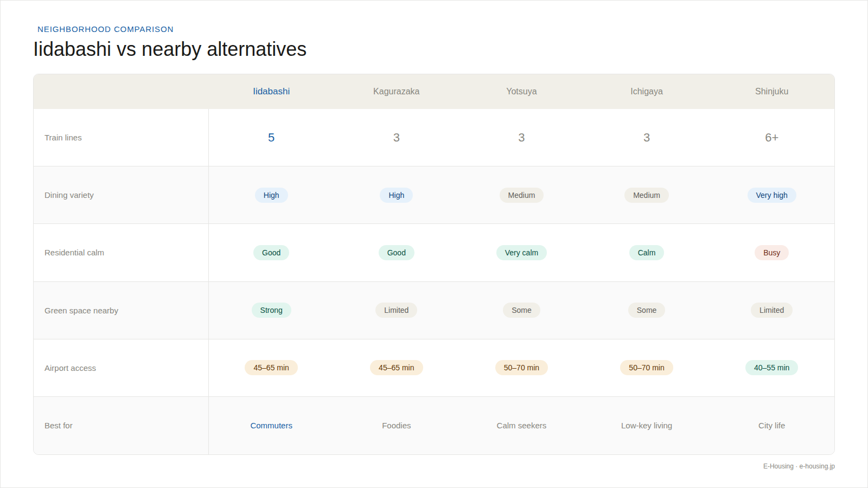This screenshot has height=488, width=868.
Task: Click the Calm seekers best-for text
Action: 521,426
